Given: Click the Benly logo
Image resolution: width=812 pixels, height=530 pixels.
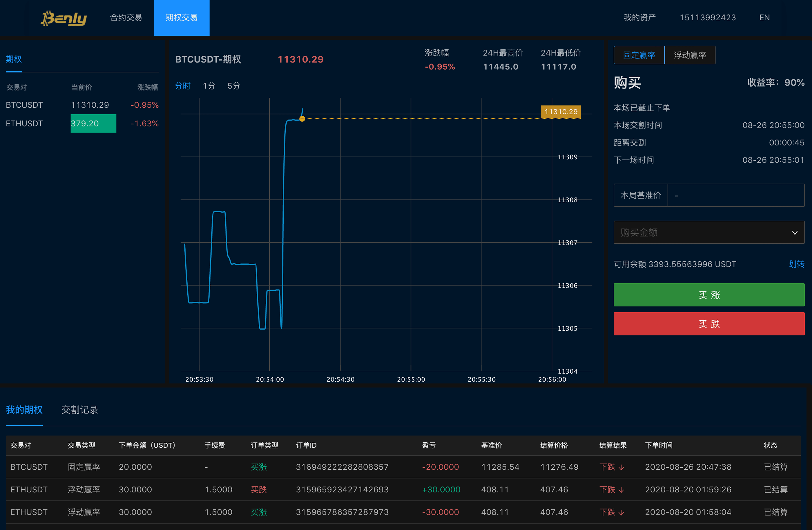Looking at the screenshot, I should click(x=64, y=18).
